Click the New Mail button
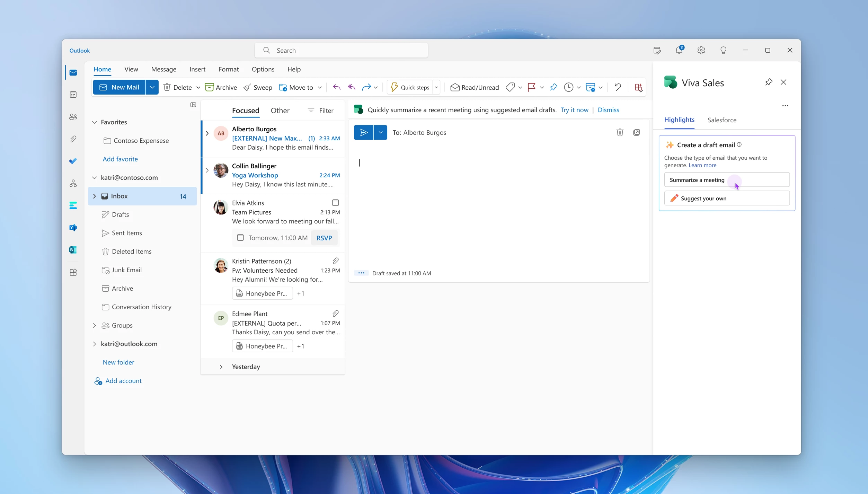The height and width of the screenshot is (494, 868). (x=119, y=87)
